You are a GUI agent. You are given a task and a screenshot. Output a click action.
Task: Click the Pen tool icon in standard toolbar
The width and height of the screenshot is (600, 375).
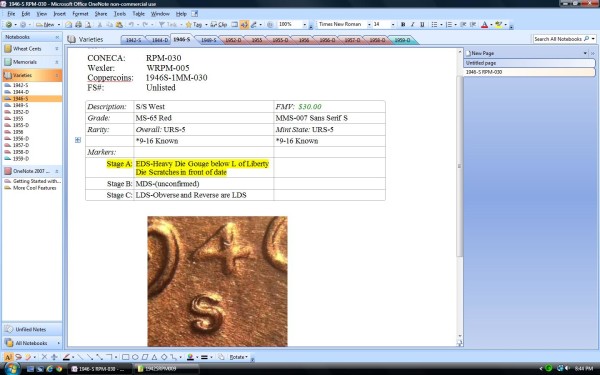(253, 24)
